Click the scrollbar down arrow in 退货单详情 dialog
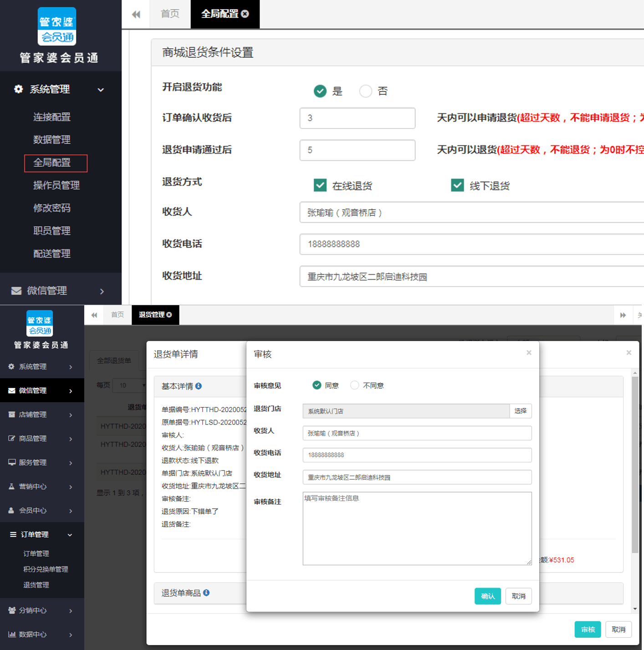 [x=635, y=609]
